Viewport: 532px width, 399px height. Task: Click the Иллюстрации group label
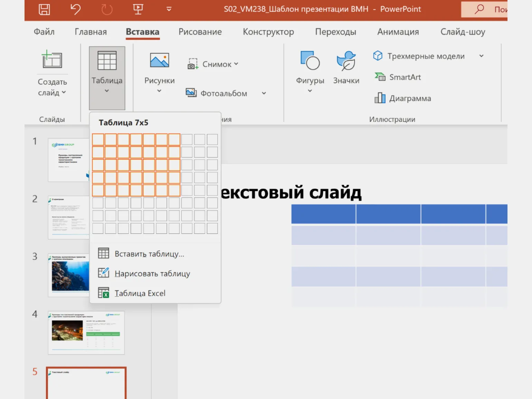[x=392, y=119]
